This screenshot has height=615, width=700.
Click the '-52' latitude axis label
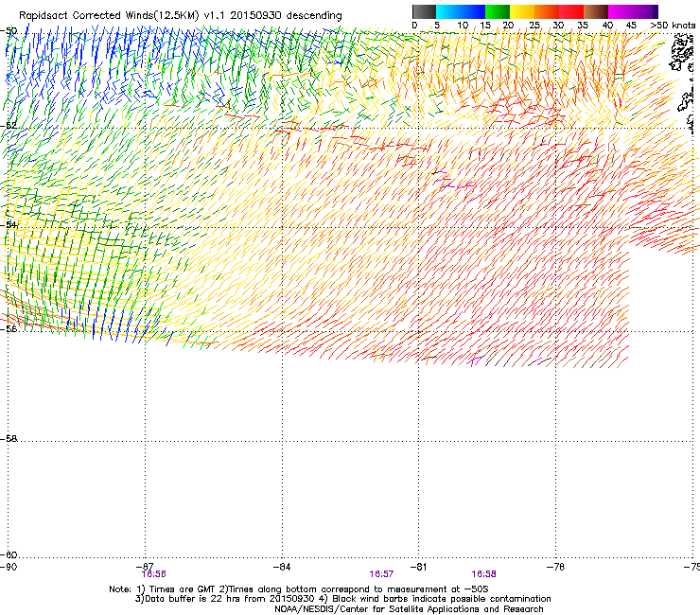point(9,126)
